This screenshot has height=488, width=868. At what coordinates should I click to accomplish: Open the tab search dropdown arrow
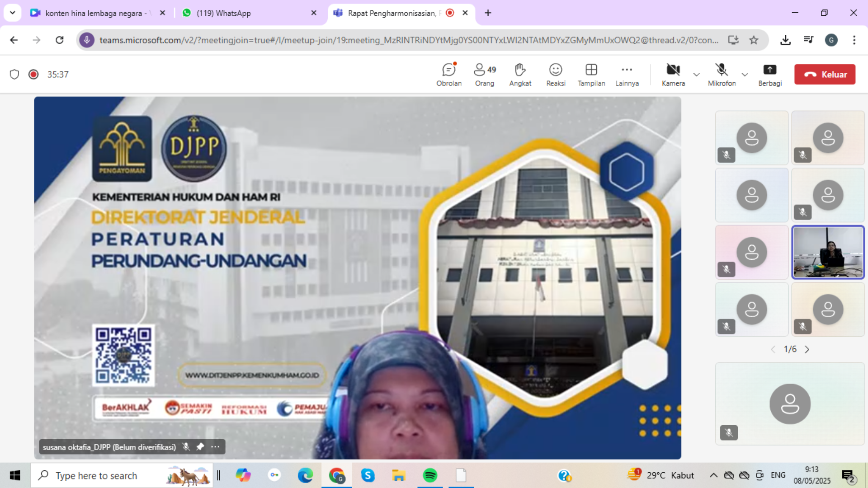point(13,13)
